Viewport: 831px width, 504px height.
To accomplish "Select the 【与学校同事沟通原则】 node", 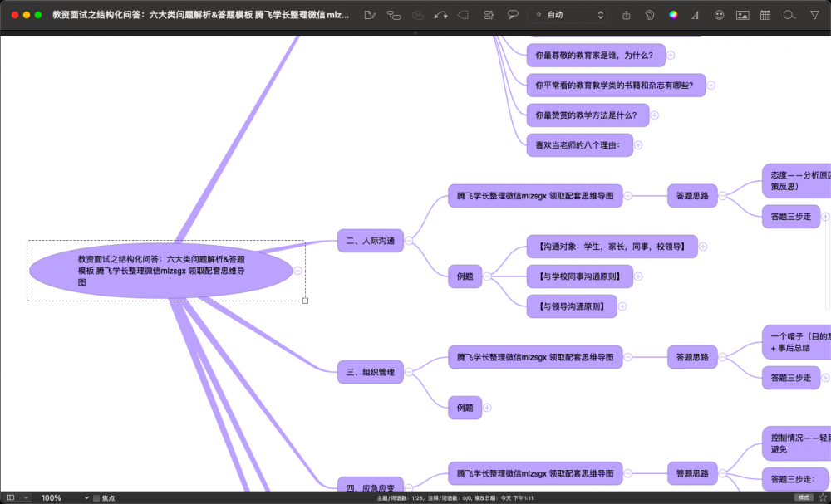I will 580,276.
